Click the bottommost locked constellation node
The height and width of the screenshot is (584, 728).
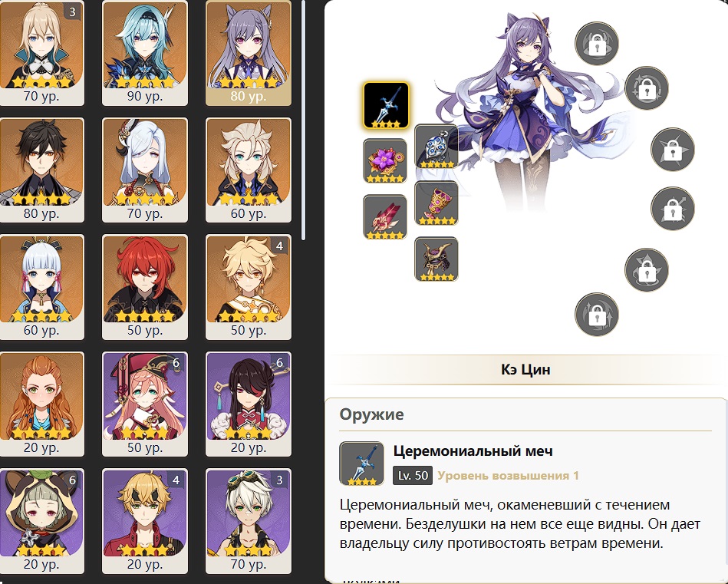point(597,315)
